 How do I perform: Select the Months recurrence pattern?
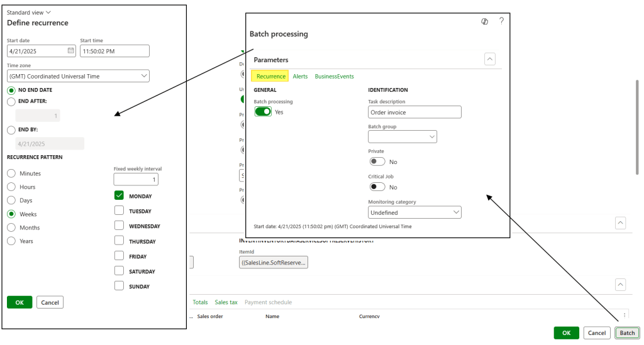(11, 227)
